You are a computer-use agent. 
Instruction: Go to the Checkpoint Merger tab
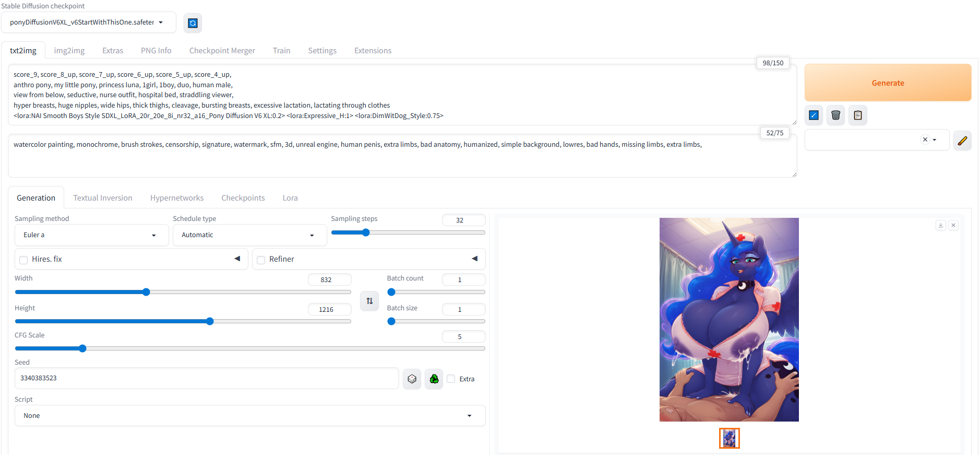pos(222,51)
